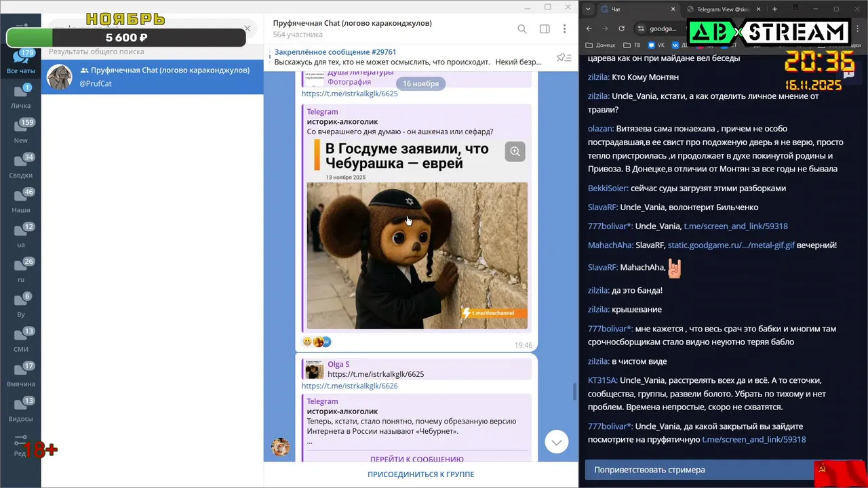Open the Наши chat folder
This screenshot has height=488, width=868.
21,201
